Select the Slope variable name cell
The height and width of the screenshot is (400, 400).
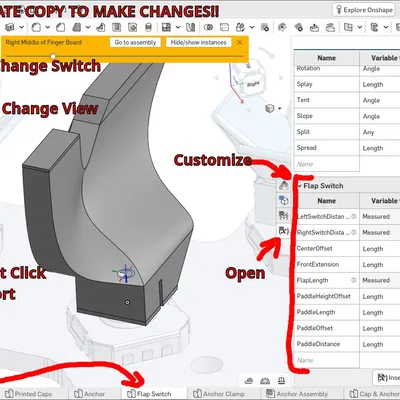326,116
